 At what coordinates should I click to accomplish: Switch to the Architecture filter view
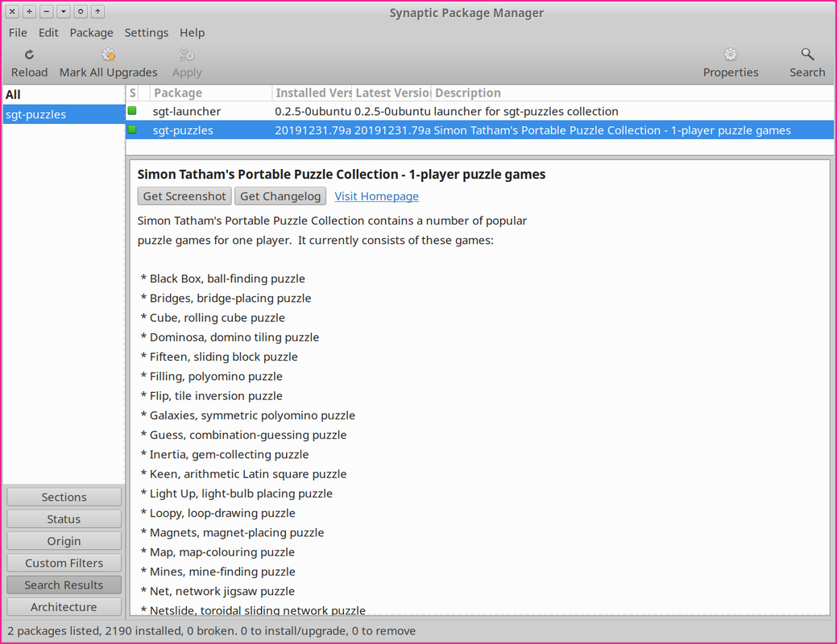[x=64, y=607]
